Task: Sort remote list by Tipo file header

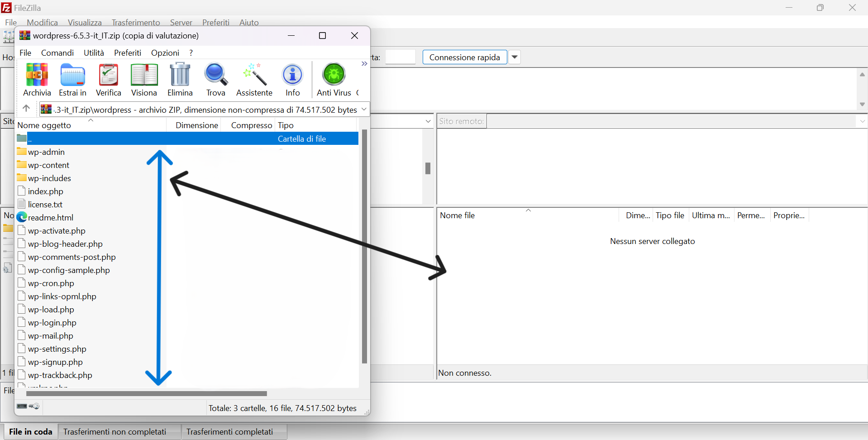Action: 670,215
